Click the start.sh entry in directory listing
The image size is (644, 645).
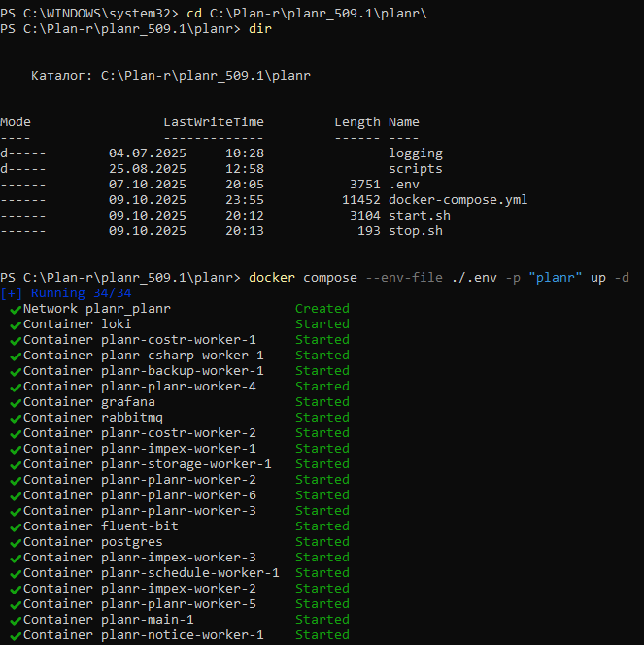point(419,216)
